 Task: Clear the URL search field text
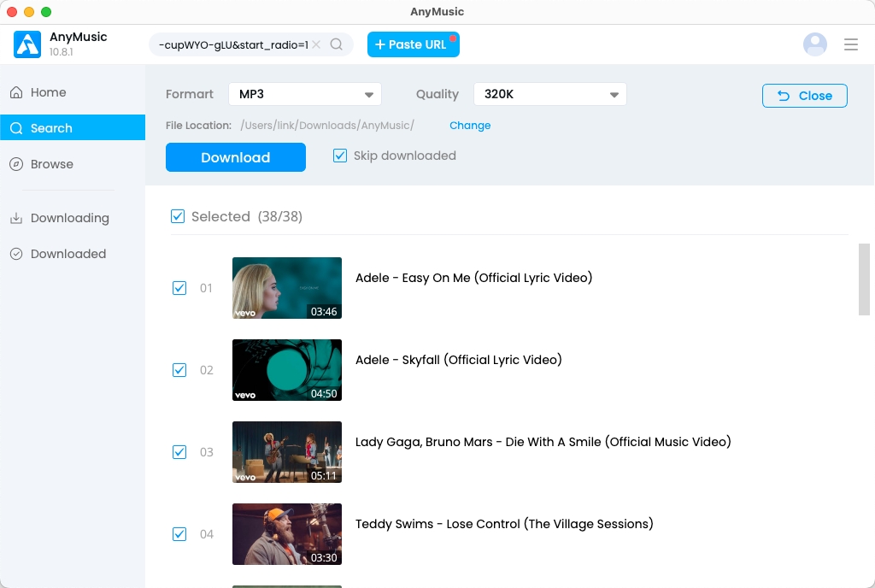[x=316, y=44]
